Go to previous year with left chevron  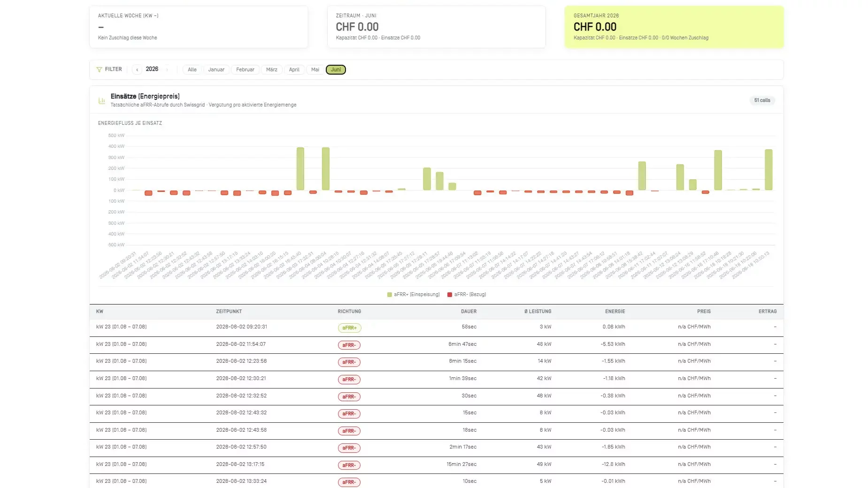click(x=137, y=69)
